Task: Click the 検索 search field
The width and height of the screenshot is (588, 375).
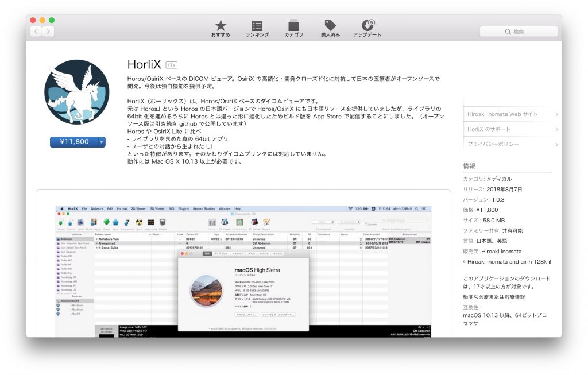Action: 519,32
